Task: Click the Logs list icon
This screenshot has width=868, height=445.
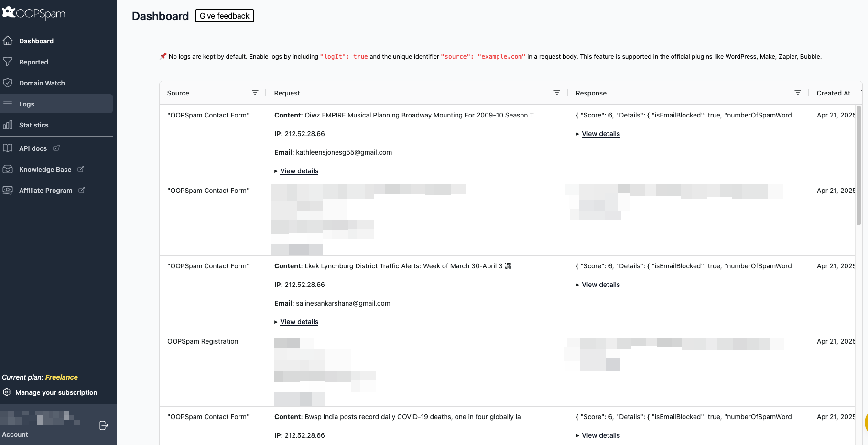Action: [8, 104]
